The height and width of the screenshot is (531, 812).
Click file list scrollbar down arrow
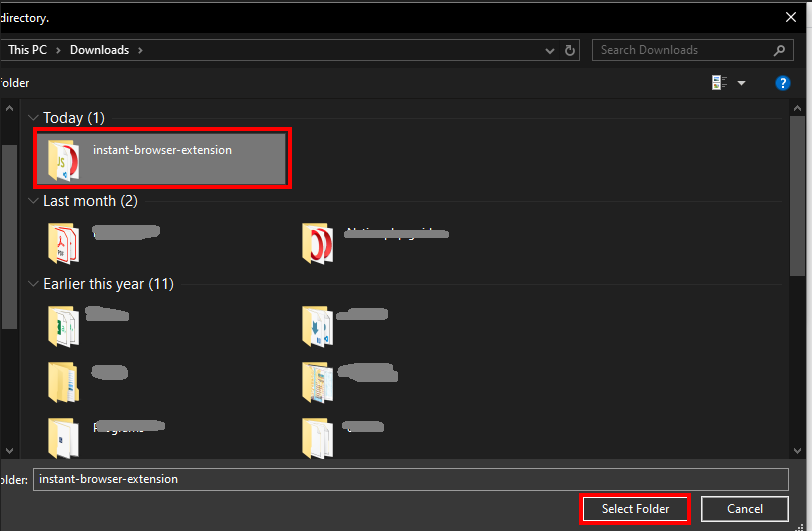point(798,451)
